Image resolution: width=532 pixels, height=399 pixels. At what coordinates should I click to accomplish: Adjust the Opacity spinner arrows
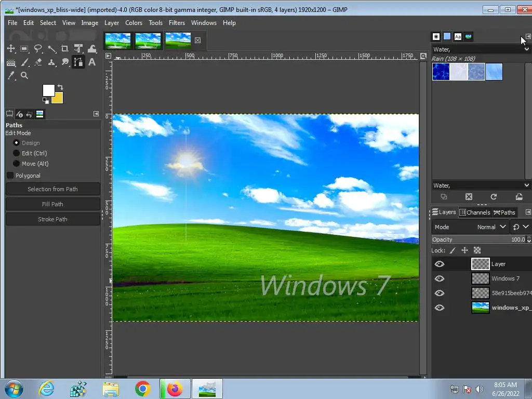528,240
